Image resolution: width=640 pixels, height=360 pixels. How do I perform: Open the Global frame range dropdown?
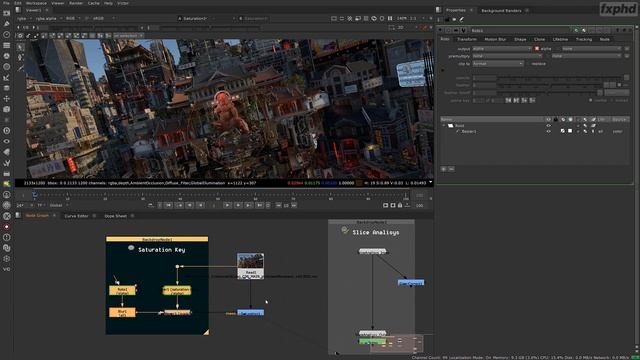[x=59, y=205]
